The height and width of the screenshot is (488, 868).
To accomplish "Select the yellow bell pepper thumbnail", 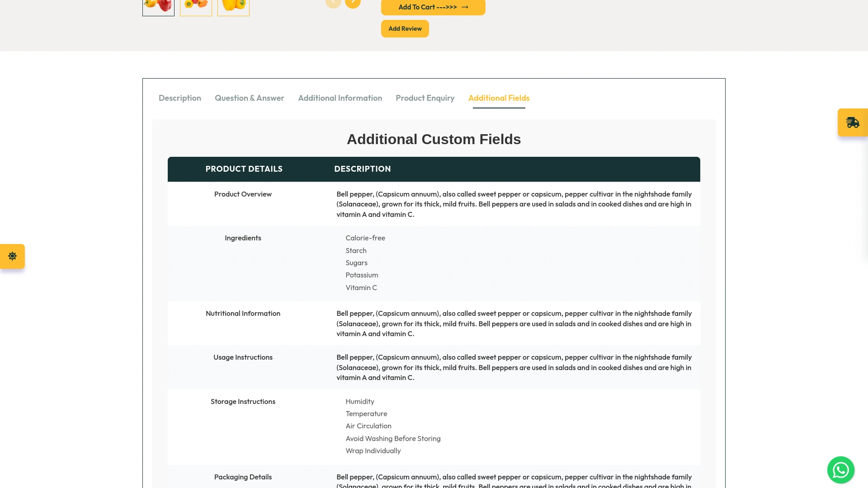I will pyautogui.click(x=233, y=7).
